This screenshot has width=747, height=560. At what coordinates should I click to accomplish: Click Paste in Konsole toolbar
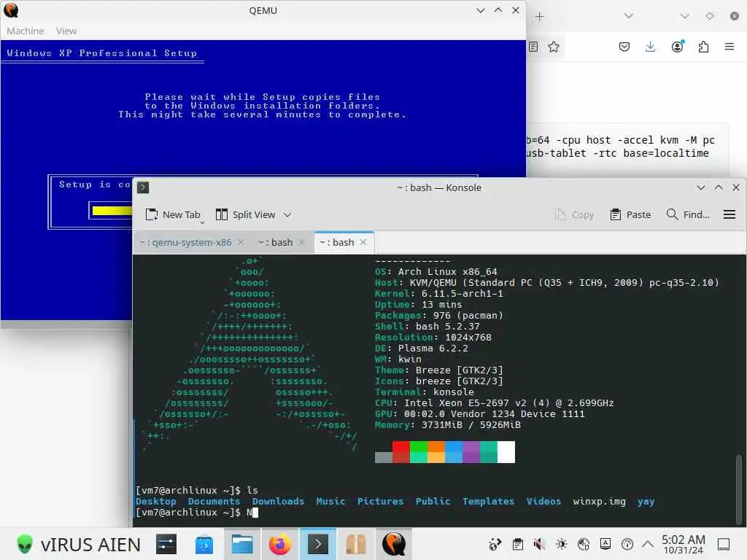pos(630,215)
